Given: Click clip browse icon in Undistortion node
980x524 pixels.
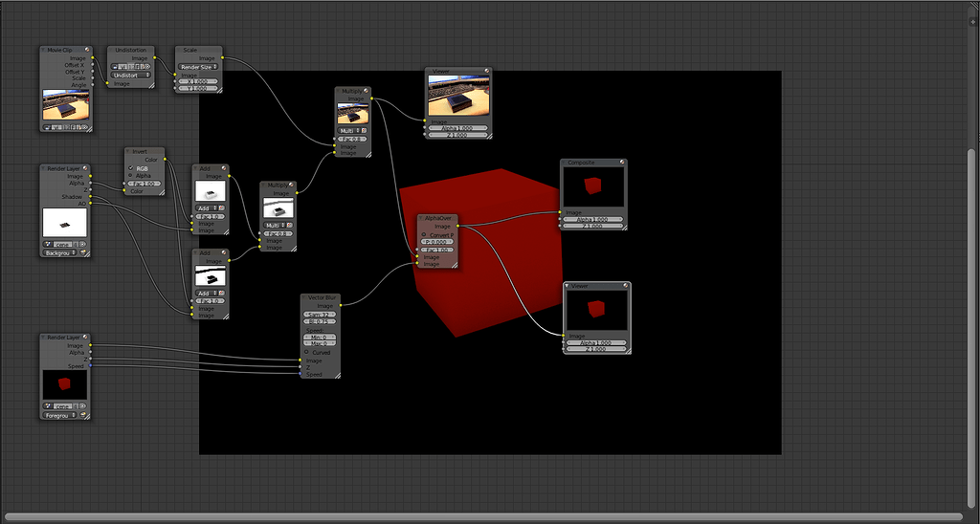Looking at the screenshot, I should (115, 66).
